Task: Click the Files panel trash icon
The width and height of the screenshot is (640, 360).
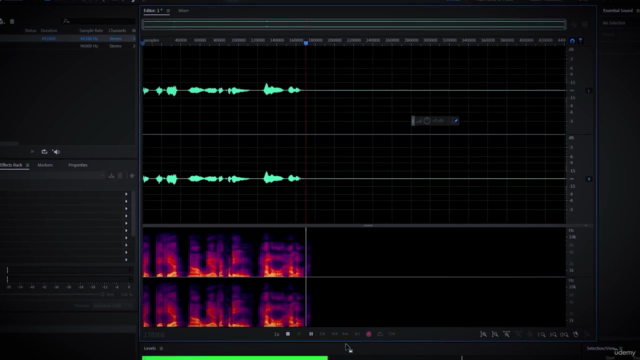Action: 12,21
